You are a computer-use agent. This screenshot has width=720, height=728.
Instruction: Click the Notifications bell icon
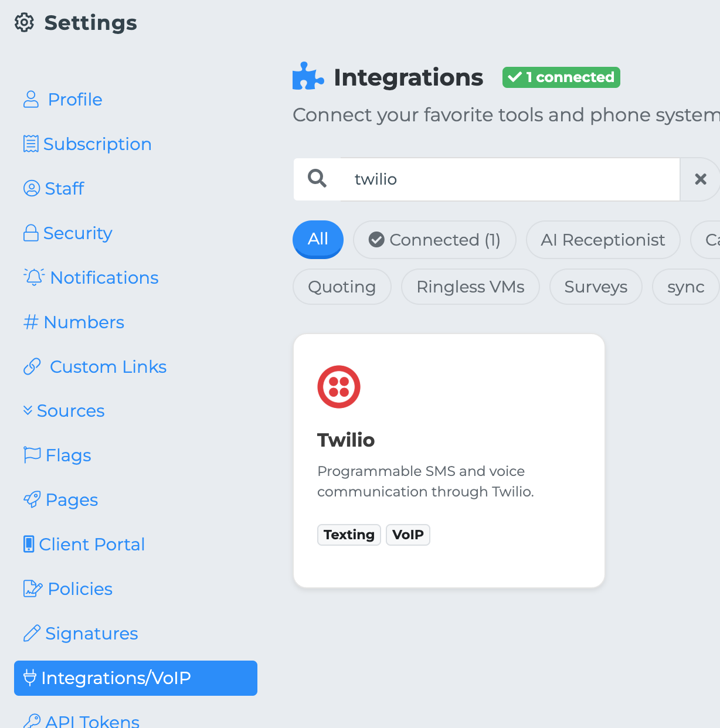(34, 277)
